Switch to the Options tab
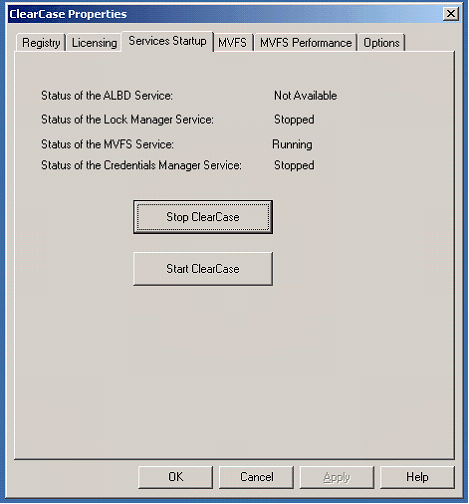Viewport: 469px width, 504px height. point(381,43)
